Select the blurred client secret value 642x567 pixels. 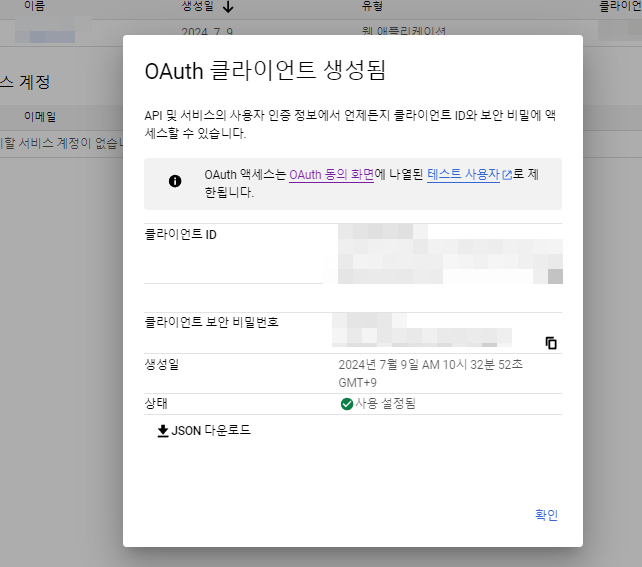[422, 330]
